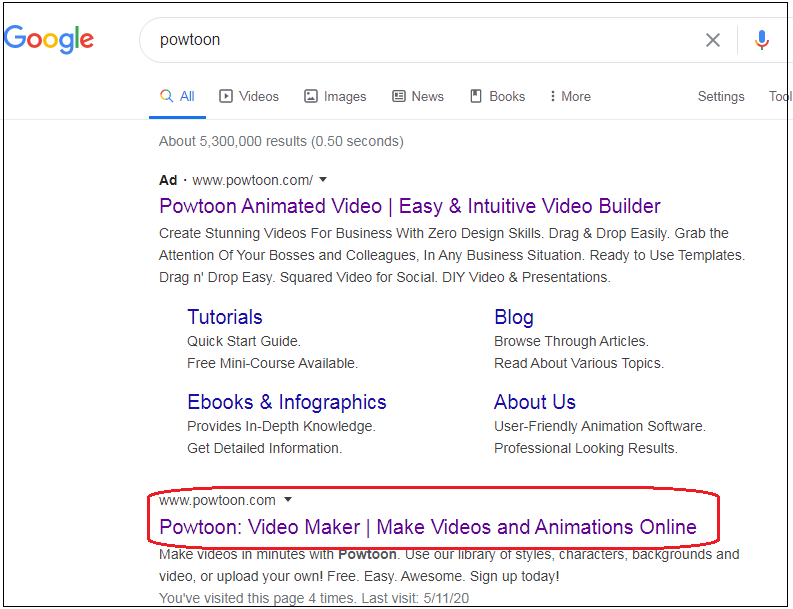This screenshot has width=793, height=609.
Task: Click the Quick Start Guide text
Action: [244, 341]
